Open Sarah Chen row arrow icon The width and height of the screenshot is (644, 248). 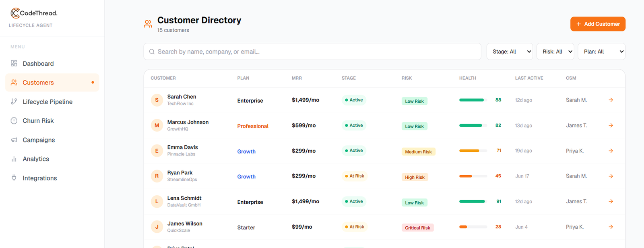(x=611, y=100)
